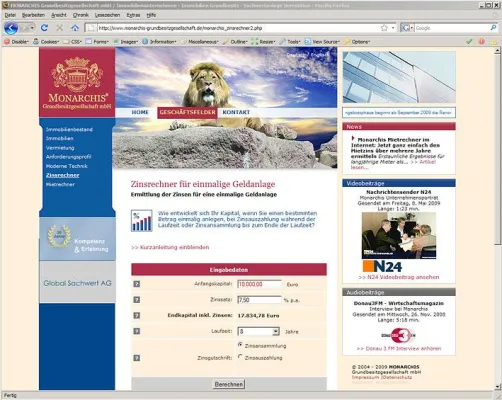The image size is (502, 400).
Task: Click the N24 video thumbnail
Action: pyautogui.click(x=399, y=236)
